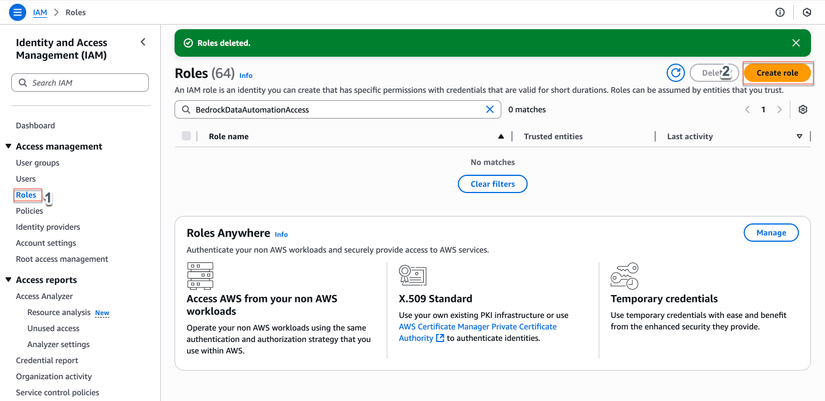Toggle the select-all roles checkbox
The height and width of the screenshot is (401, 825).
(x=186, y=136)
